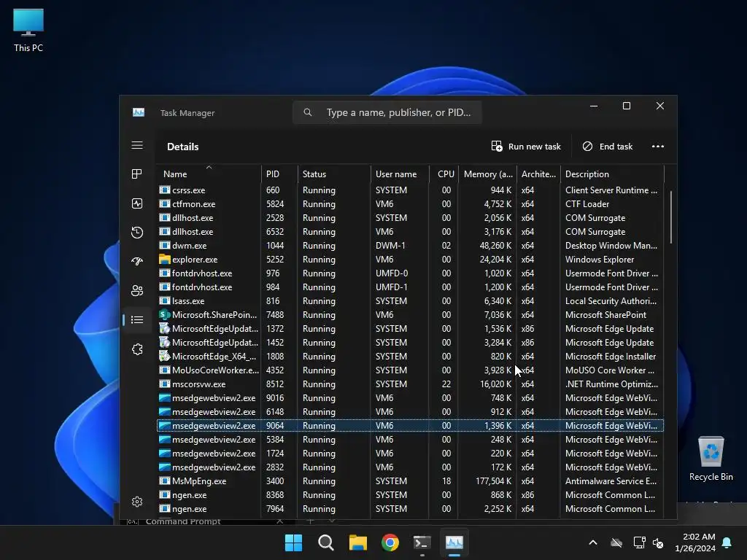The image size is (747, 560).
Task: Click the End task button
Action: (x=608, y=146)
